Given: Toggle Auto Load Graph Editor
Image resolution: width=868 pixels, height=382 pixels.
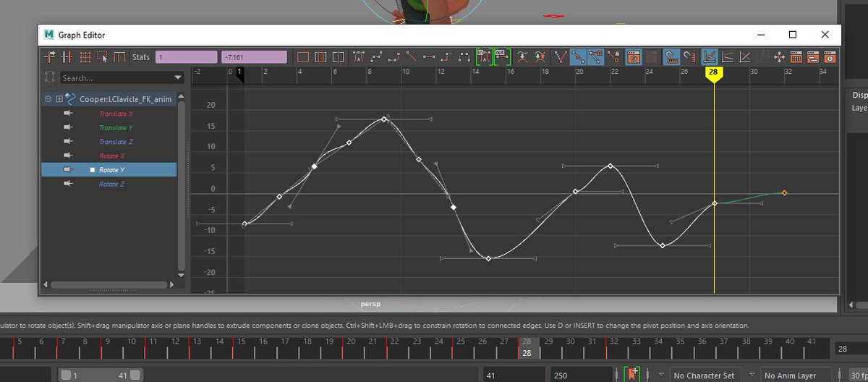Looking at the screenshot, I should [x=634, y=56].
